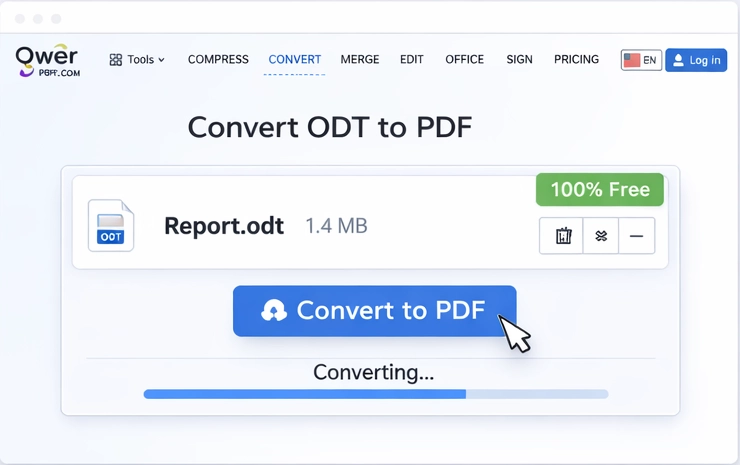Click the minus icon to remove the file
The height and width of the screenshot is (465, 740).
coord(636,236)
